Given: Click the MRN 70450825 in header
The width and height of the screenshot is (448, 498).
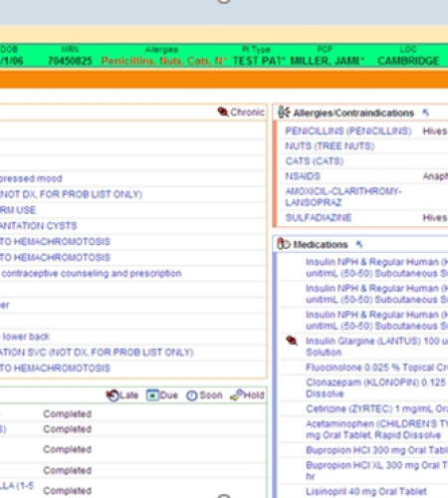Looking at the screenshot, I should point(70,61).
